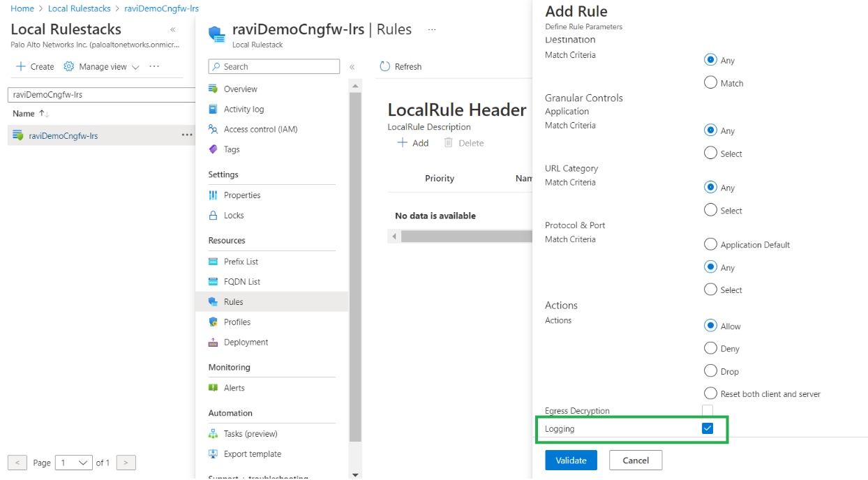Open the Activity log icon in sidebar
868x480 pixels.
click(x=214, y=110)
